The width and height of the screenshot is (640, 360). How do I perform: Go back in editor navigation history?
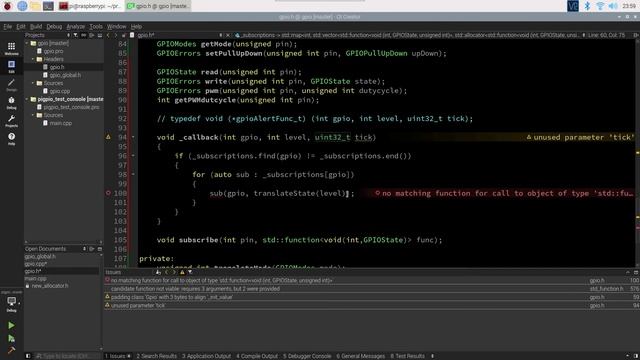click(108, 36)
